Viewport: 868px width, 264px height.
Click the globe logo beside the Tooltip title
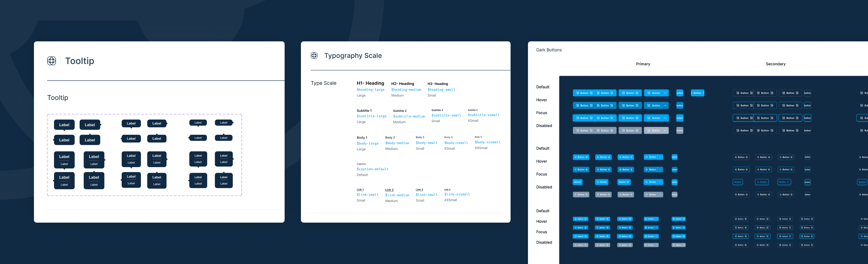pos(52,61)
